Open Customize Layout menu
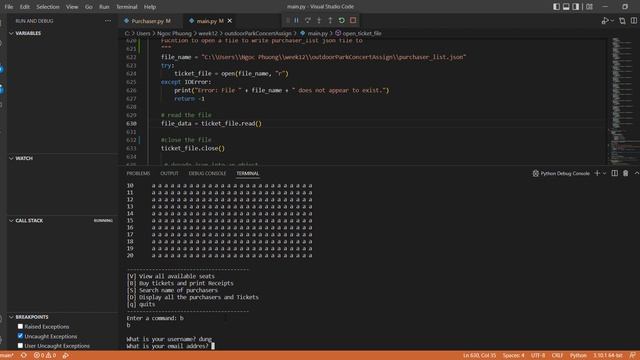This screenshot has width=640, height=360. click(x=589, y=7)
